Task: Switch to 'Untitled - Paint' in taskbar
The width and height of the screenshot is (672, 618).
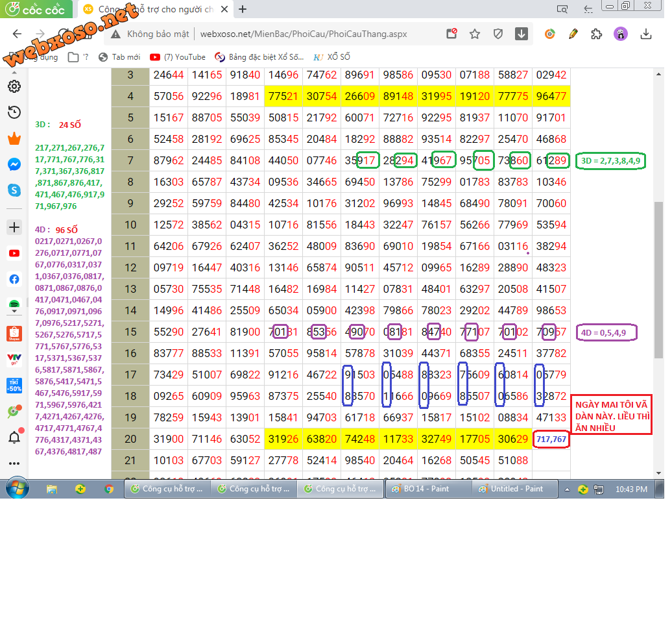Action: pos(515,489)
